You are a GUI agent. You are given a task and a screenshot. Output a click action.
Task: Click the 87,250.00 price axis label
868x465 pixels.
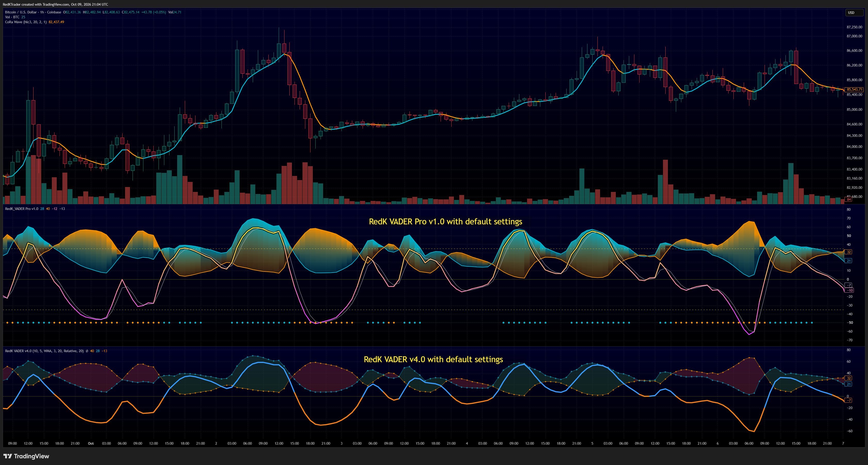click(854, 27)
